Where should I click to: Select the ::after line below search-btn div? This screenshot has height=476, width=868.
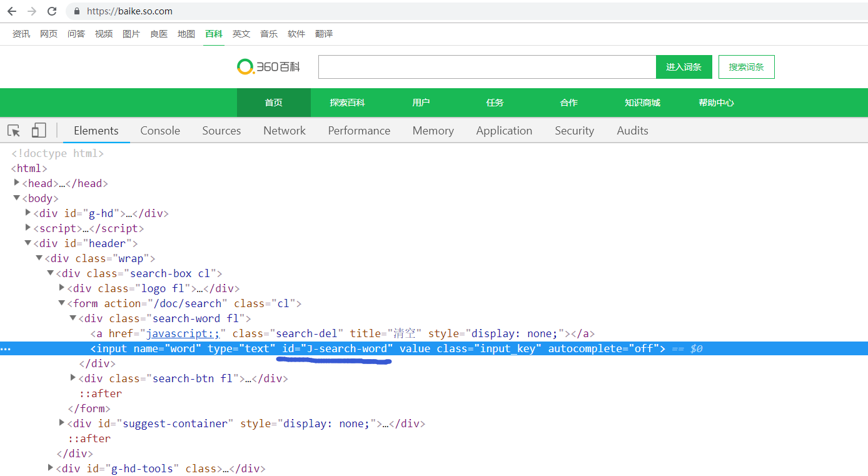pyautogui.click(x=101, y=393)
